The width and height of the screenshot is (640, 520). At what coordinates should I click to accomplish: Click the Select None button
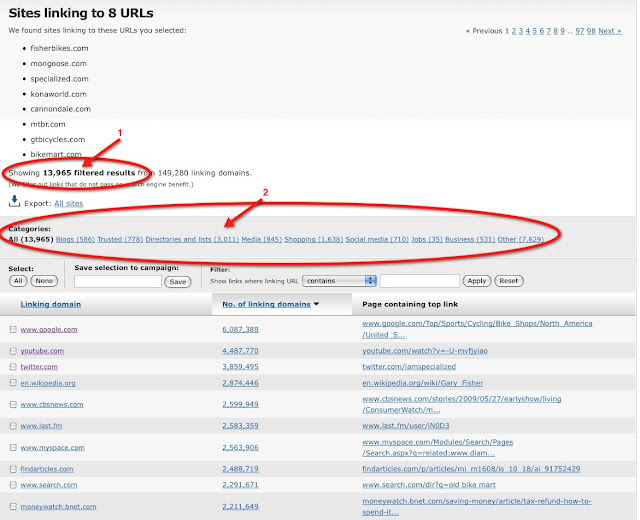(44, 281)
